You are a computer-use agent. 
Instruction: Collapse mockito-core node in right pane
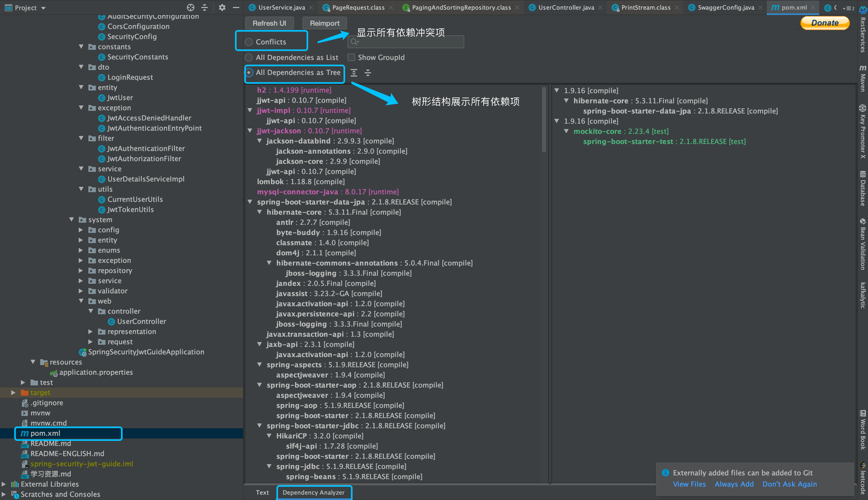567,131
